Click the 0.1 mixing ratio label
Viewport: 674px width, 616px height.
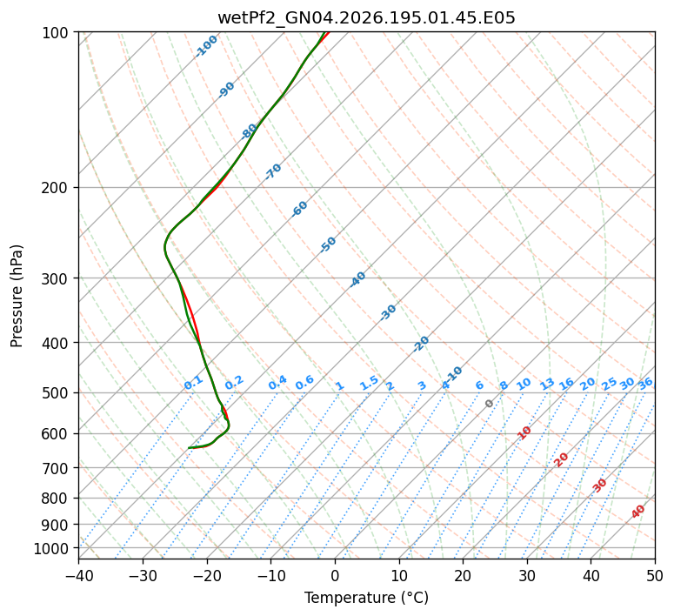coord(193,383)
